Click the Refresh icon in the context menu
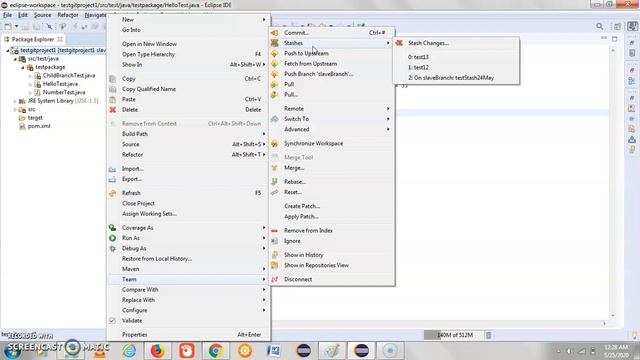640x360 pixels. (x=113, y=193)
